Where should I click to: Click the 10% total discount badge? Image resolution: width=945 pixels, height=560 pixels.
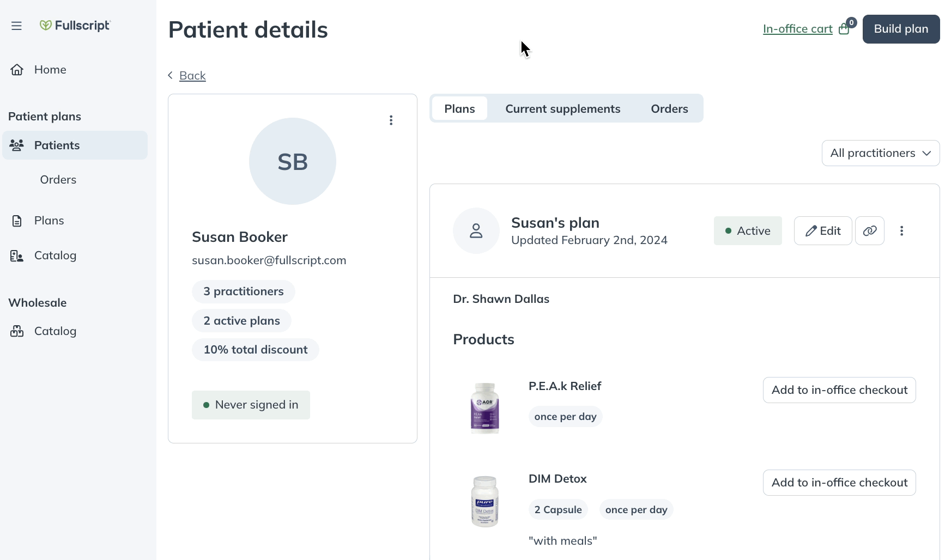256,350
